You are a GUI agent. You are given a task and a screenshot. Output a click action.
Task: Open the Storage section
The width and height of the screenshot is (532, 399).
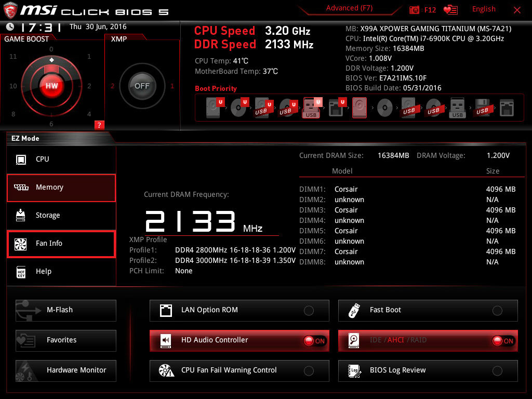tap(61, 216)
